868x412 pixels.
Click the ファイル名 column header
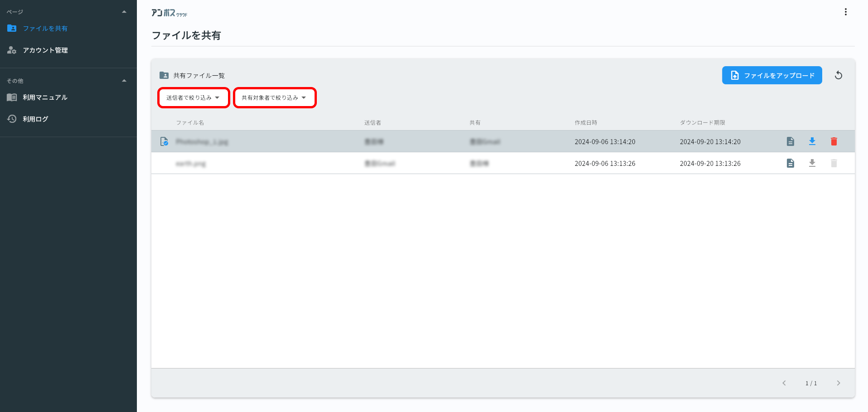click(190, 123)
